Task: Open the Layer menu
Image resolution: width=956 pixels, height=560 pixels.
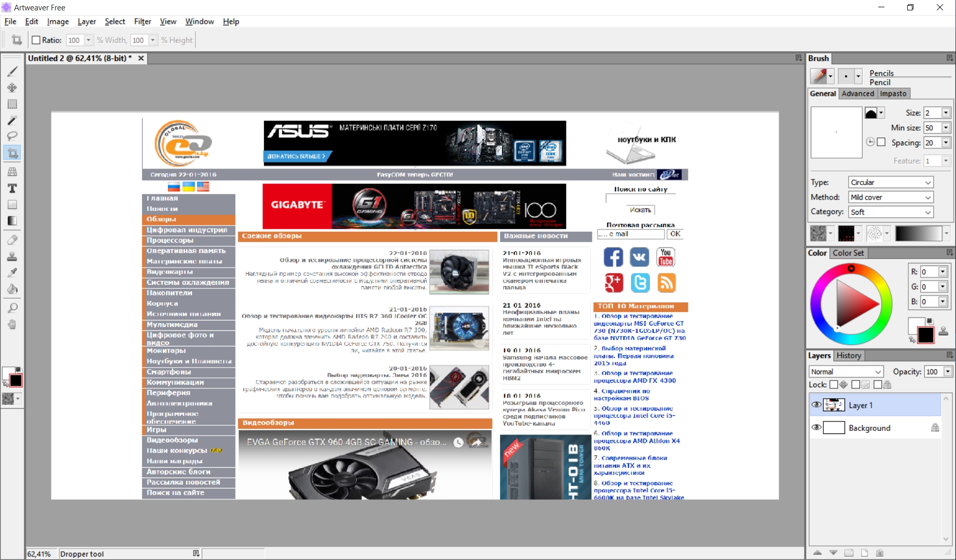Action: click(x=87, y=21)
